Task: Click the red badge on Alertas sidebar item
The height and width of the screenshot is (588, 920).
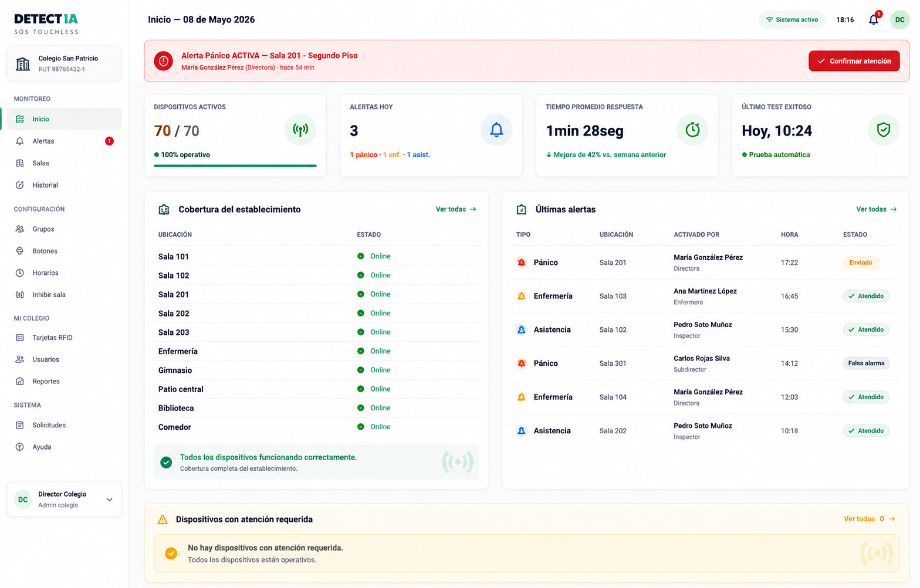Action: [109, 141]
